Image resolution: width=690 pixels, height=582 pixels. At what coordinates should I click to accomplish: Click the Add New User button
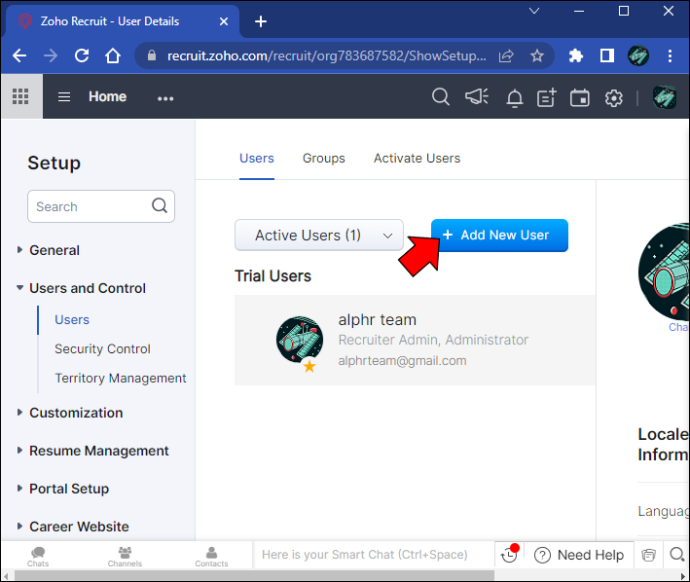(499, 235)
